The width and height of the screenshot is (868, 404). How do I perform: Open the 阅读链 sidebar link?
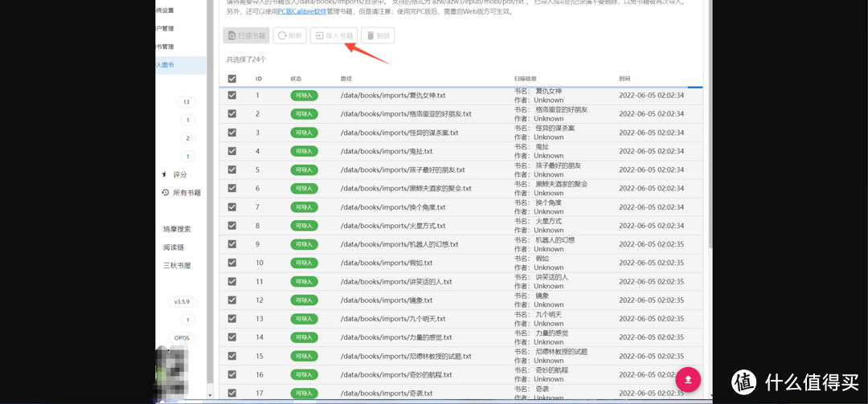pos(174,247)
